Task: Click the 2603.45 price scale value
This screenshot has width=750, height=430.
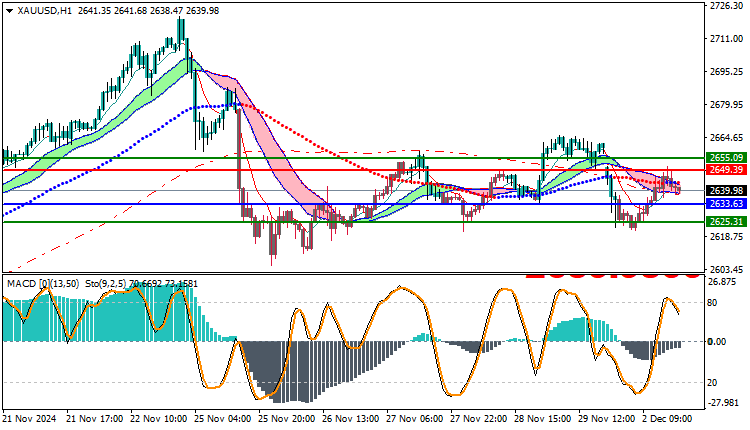Action: pyautogui.click(x=726, y=270)
